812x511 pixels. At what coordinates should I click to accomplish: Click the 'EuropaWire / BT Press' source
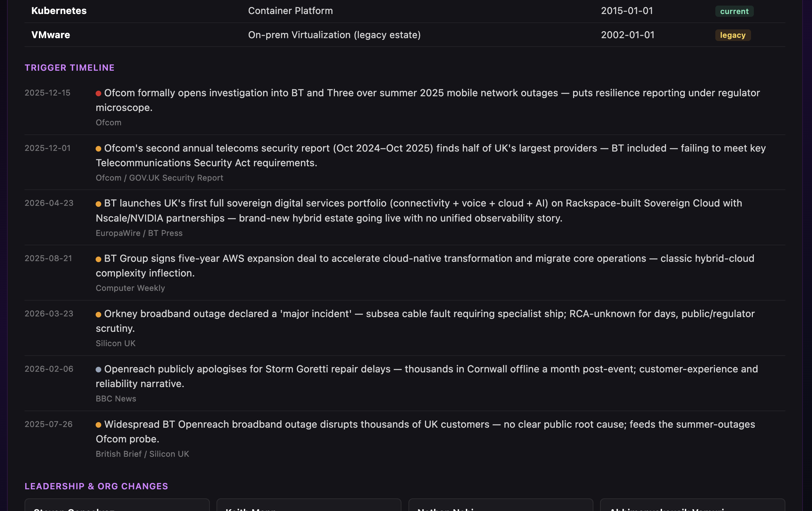pyautogui.click(x=139, y=233)
